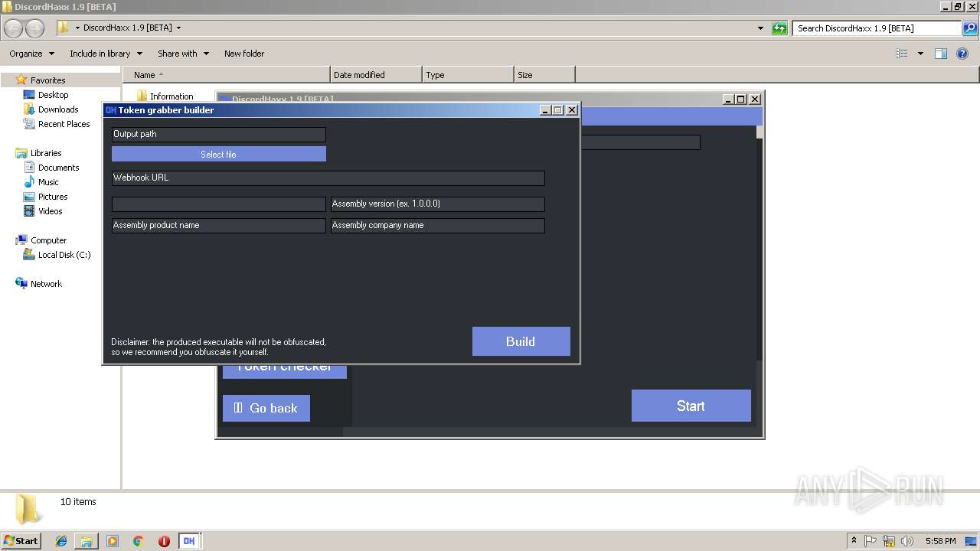Switch to the DiscordHaxx taskbar button
This screenshot has height=551, width=980.
coord(189,541)
